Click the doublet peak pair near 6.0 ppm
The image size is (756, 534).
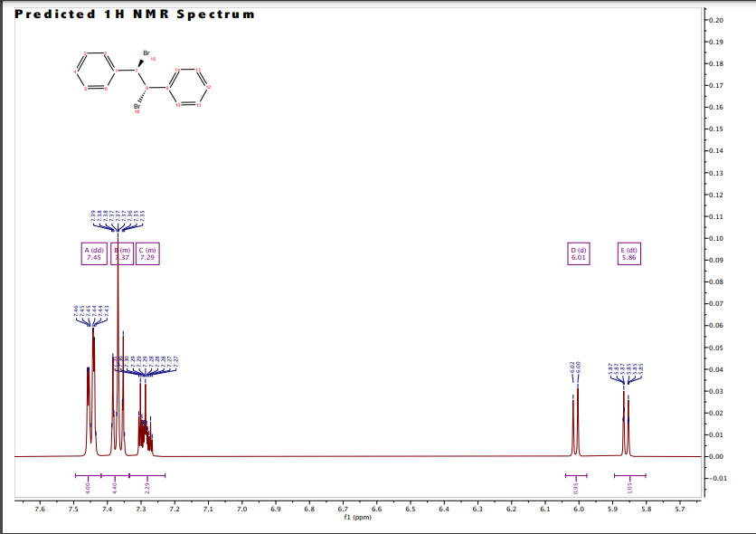pos(576,421)
